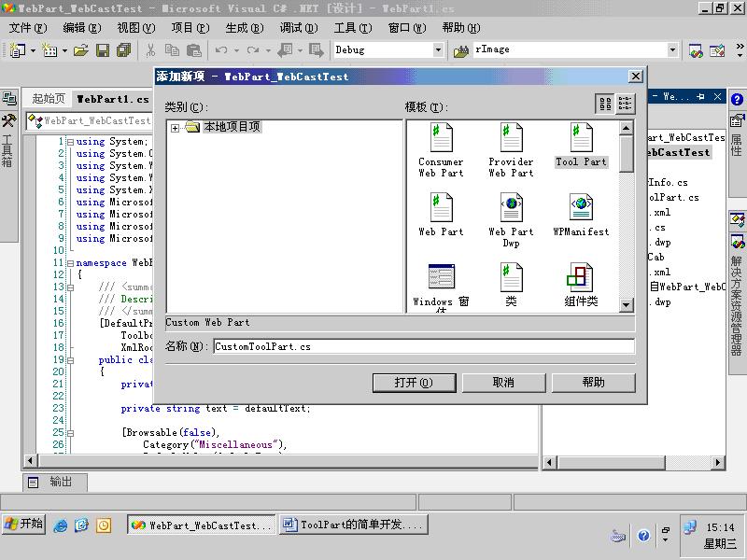Screen dimensions: 747x560
Task: Open the 调试 menu
Action: [299, 28]
